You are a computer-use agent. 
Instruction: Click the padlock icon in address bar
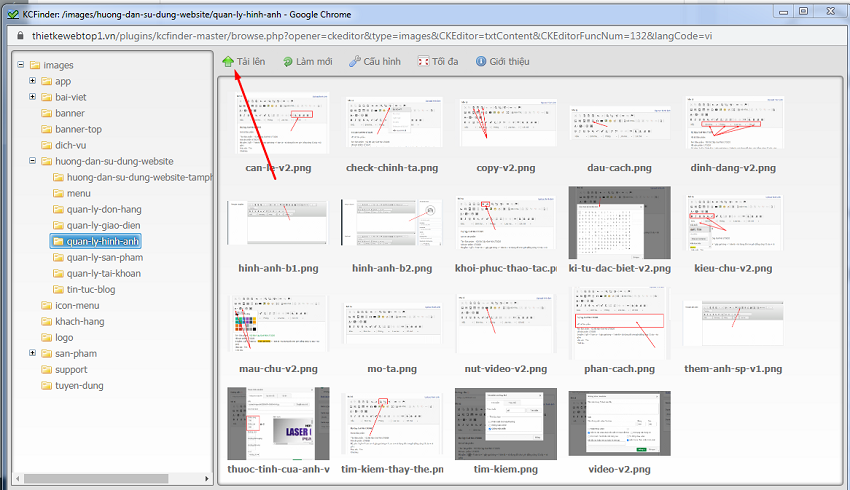pyautogui.click(x=18, y=33)
